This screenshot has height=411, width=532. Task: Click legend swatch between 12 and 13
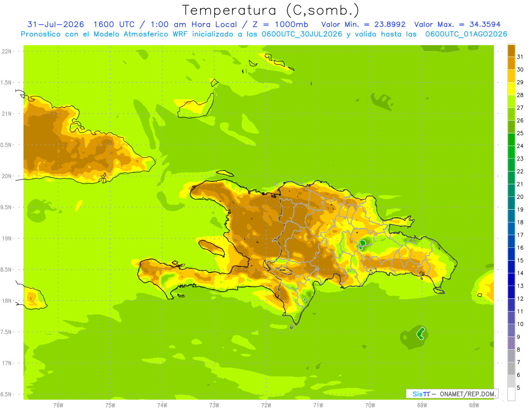tap(511, 292)
